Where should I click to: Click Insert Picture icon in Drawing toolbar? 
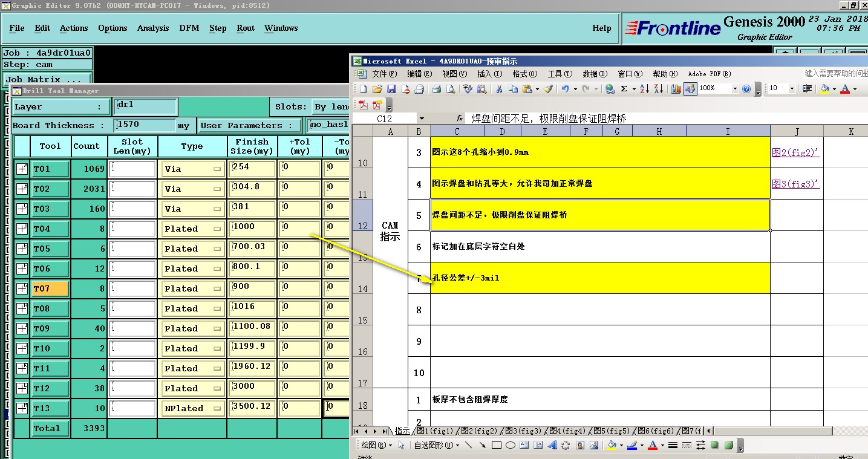[594, 445]
